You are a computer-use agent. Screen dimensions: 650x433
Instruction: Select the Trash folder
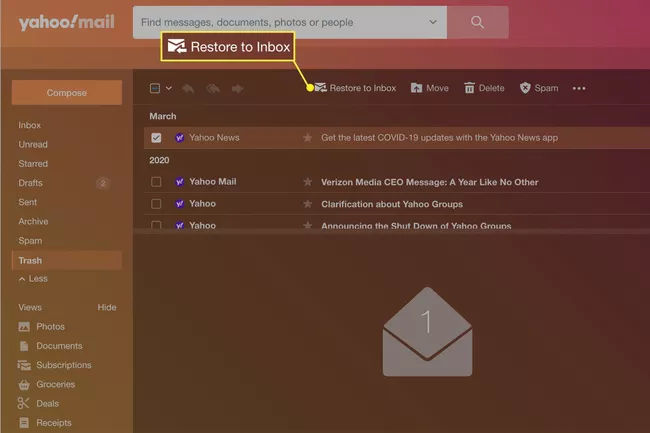click(x=67, y=260)
